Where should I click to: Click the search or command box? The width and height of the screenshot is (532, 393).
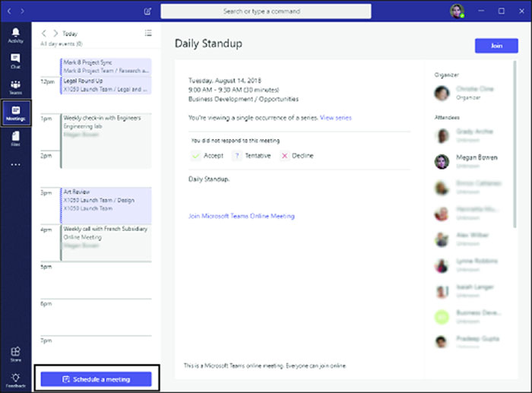click(266, 11)
